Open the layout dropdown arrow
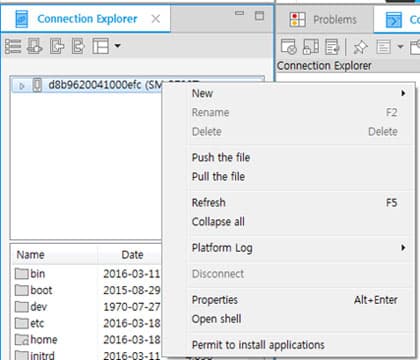Image resolution: width=420 pixels, height=360 pixels. pos(117,45)
